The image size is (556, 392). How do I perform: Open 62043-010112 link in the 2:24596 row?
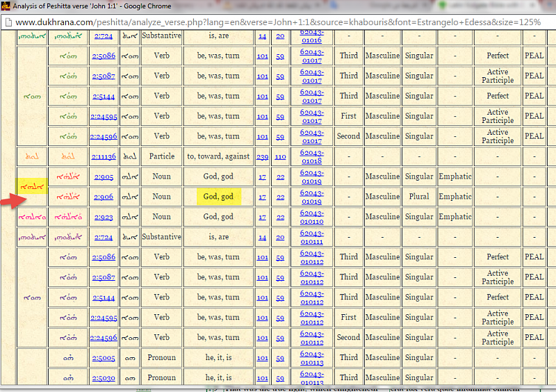311,338
